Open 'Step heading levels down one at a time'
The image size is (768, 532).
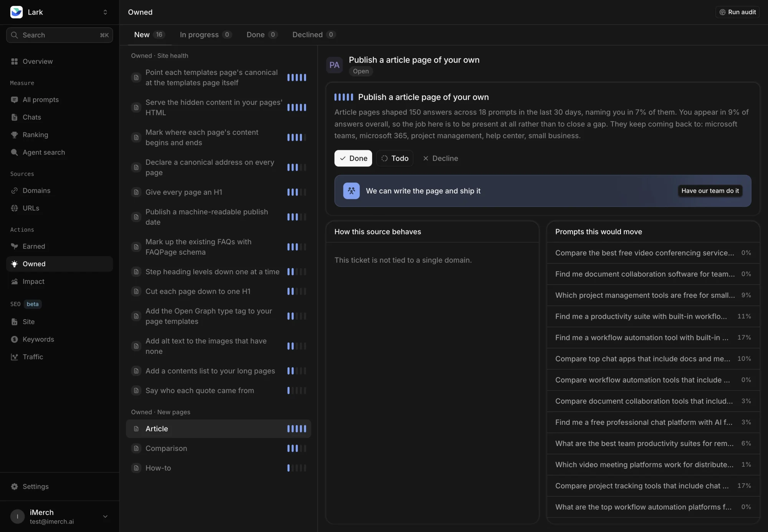tap(218, 272)
